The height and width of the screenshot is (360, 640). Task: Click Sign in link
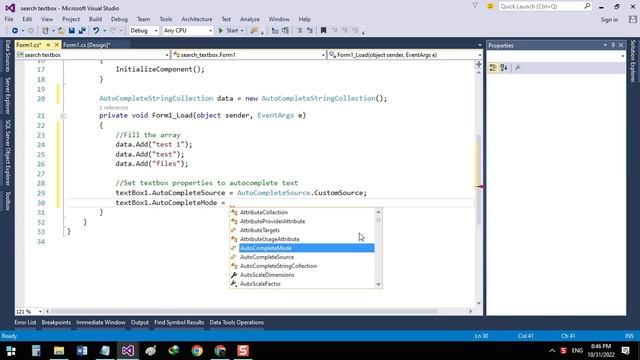[609, 20]
